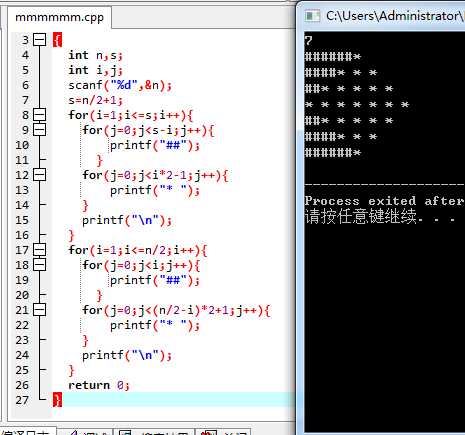Screen dimensions: 465x435
Task: Collapse the fold marker on line 9
Action: [40, 129]
